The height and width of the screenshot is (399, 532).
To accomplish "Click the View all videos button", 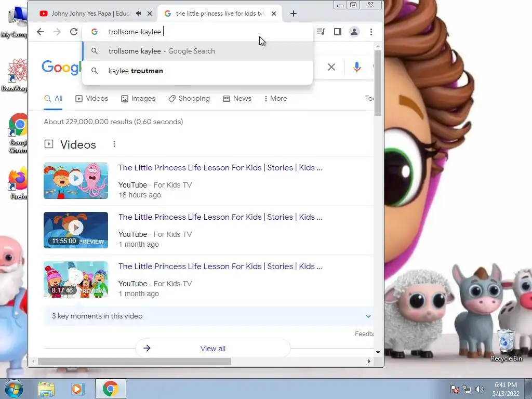I will [212, 349].
